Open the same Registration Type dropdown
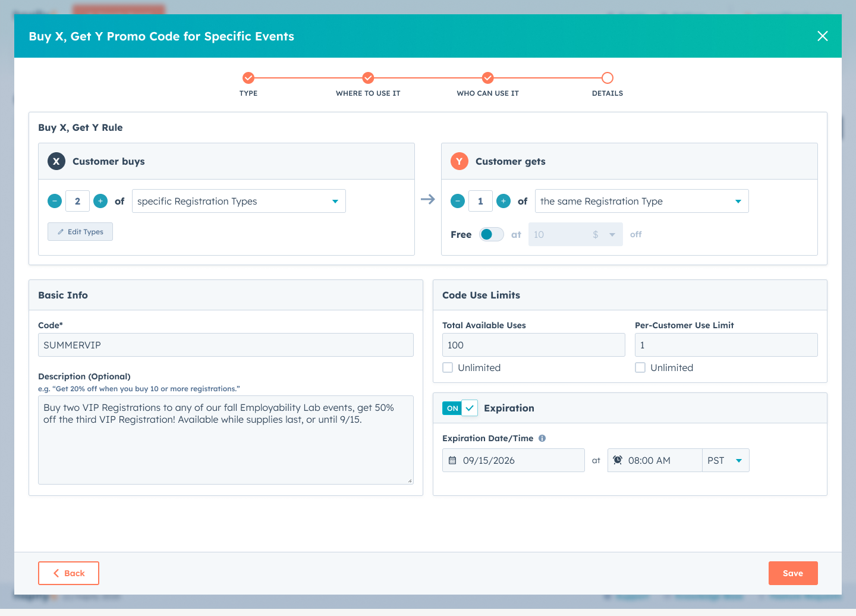Screen dimensions: 856x616 [x=642, y=201]
